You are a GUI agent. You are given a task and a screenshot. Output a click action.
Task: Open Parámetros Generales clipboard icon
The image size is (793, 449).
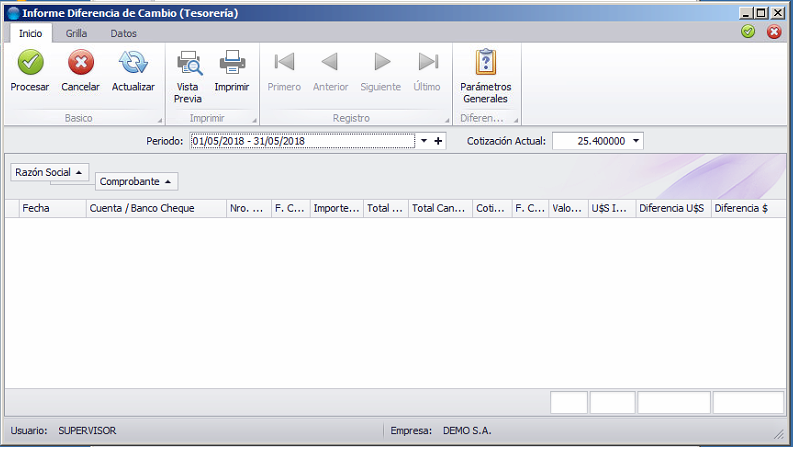click(x=486, y=62)
